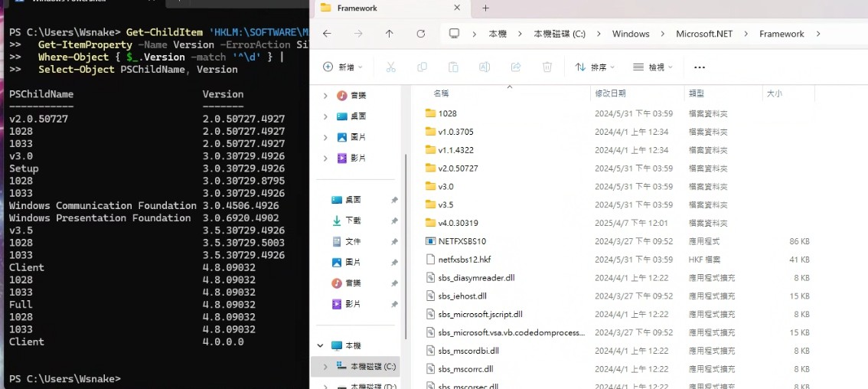The image size is (868, 389).
Task: Click the monitor icon in address bar
Action: click(455, 34)
